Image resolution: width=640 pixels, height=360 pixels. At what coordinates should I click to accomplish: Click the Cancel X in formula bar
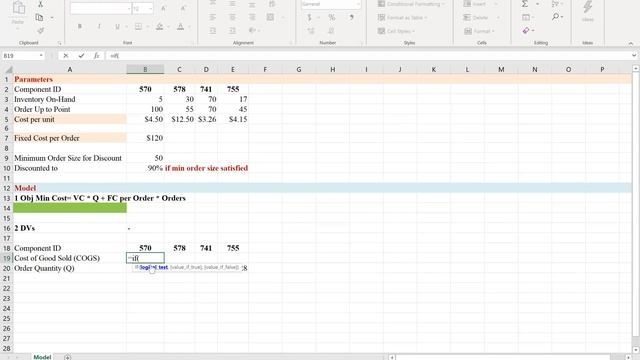coord(66,56)
